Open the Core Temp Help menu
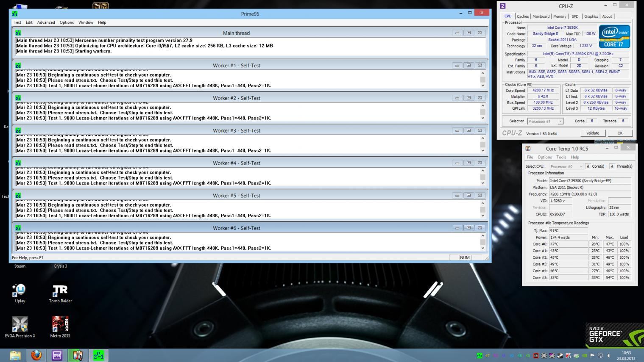The image size is (644, 362). [x=575, y=157]
